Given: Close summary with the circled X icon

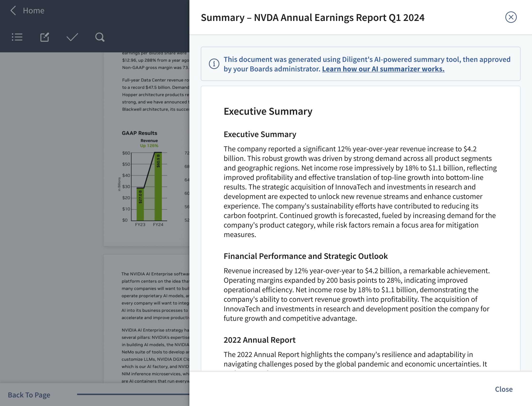Looking at the screenshot, I should (511, 17).
